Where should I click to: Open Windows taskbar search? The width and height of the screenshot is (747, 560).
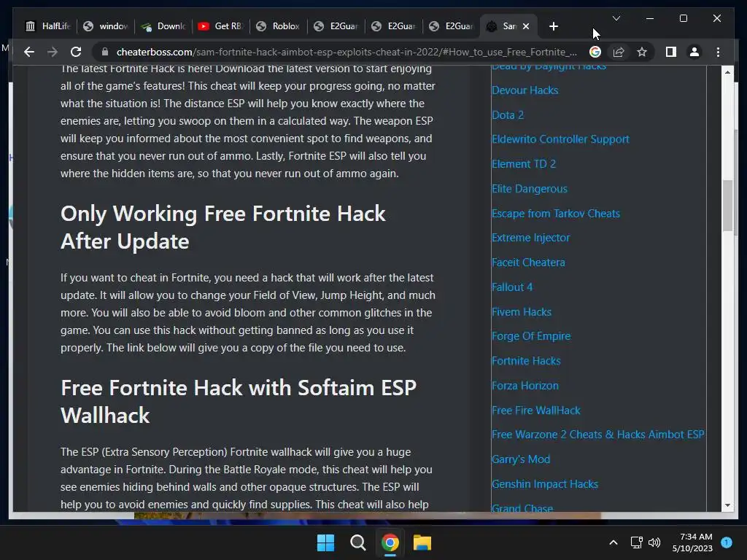(357, 542)
